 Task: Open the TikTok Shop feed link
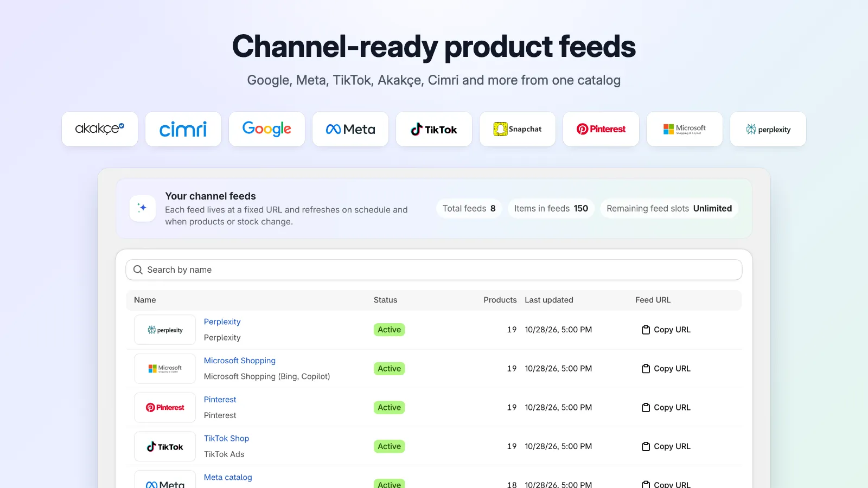tap(226, 439)
